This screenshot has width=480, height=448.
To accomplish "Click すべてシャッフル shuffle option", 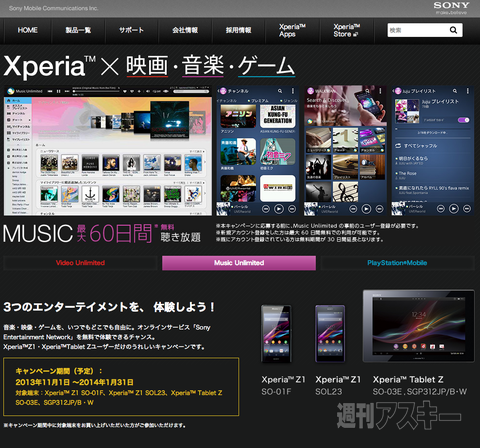I will 416,146.
